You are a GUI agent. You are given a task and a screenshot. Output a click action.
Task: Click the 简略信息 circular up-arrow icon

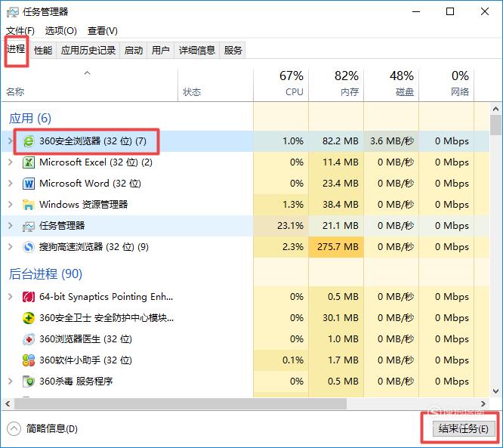(14, 429)
